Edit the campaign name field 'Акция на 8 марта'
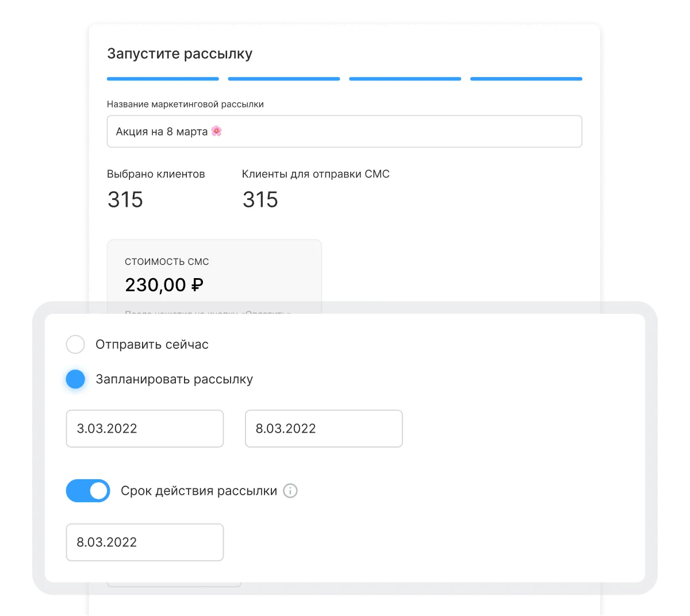The width and height of the screenshot is (690, 616). coord(344,132)
